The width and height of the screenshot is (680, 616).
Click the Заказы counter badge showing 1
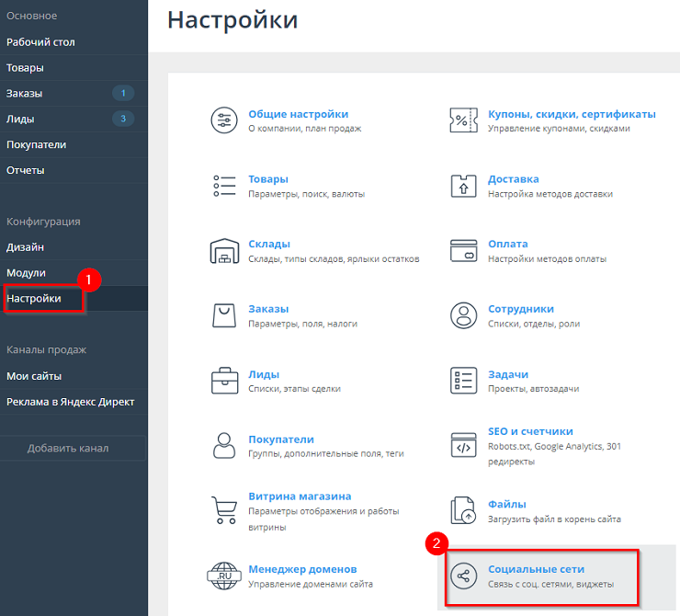[x=123, y=93]
